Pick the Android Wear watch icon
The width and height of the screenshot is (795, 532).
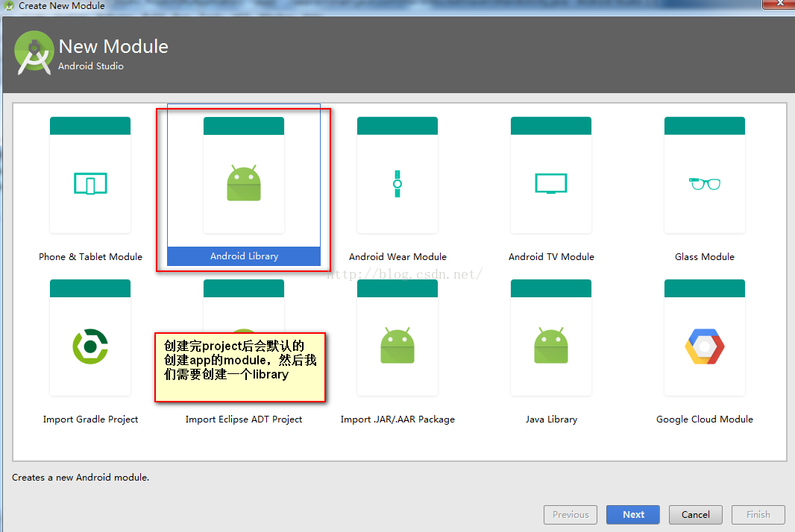coord(397,184)
